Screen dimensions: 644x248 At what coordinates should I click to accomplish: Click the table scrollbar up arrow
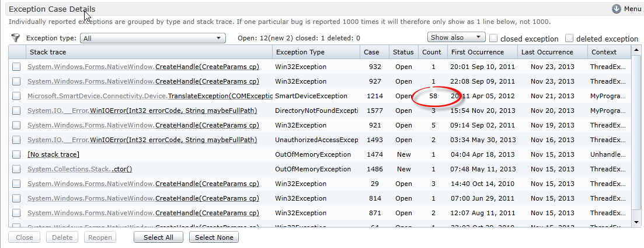click(636, 50)
